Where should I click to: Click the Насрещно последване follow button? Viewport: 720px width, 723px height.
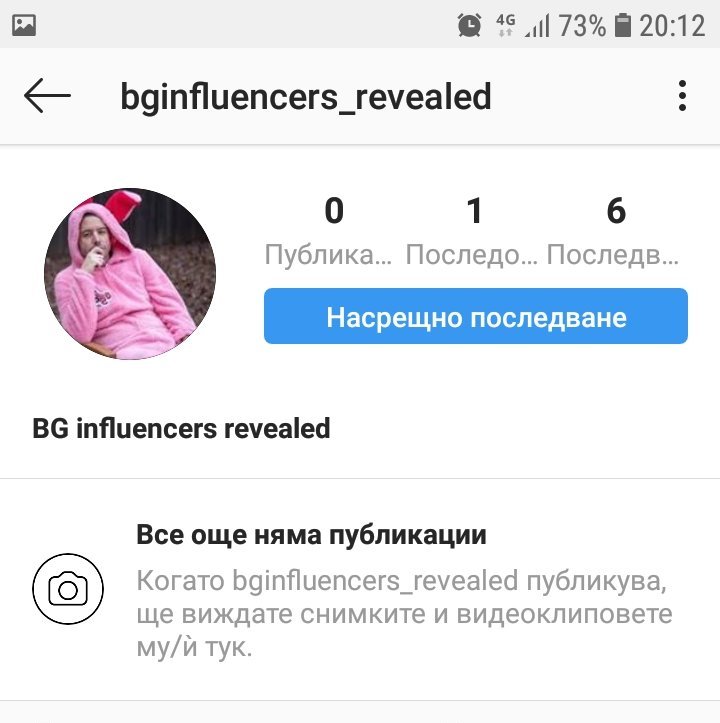coord(476,316)
